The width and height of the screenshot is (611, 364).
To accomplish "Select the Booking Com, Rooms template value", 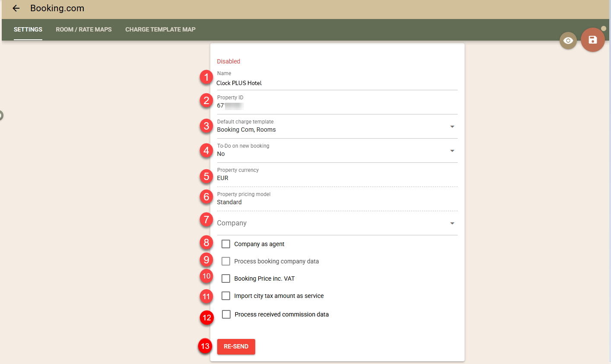I will pyautogui.click(x=246, y=130).
